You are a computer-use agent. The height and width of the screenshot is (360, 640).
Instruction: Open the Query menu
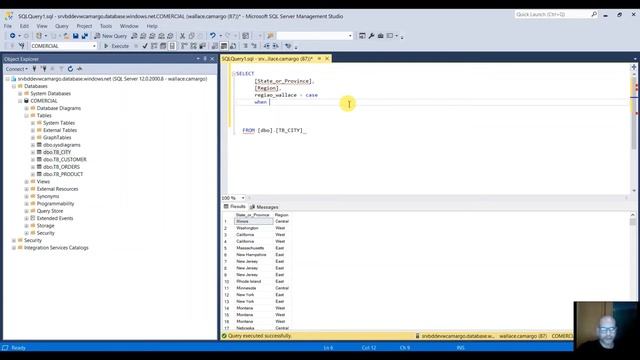tap(62, 26)
